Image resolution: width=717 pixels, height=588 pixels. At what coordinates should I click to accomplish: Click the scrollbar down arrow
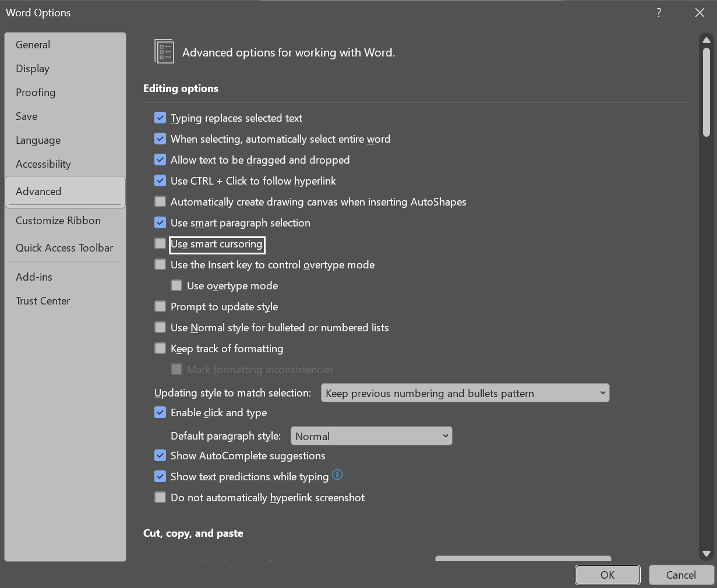click(707, 554)
